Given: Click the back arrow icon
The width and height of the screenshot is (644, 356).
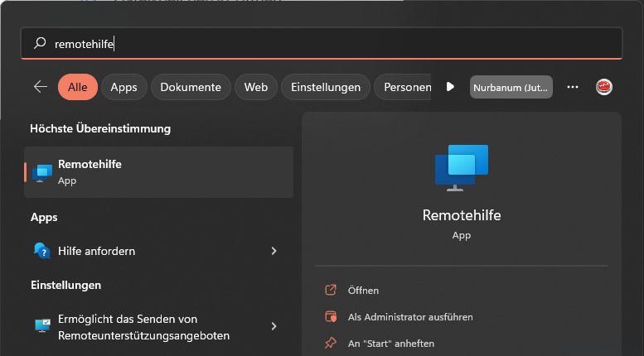Looking at the screenshot, I should click(x=40, y=87).
